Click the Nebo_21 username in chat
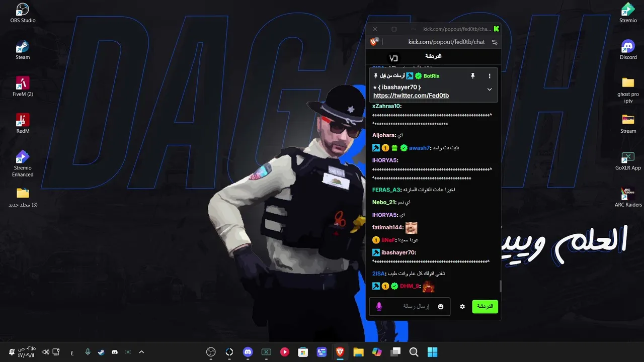 [x=384, y=202]
